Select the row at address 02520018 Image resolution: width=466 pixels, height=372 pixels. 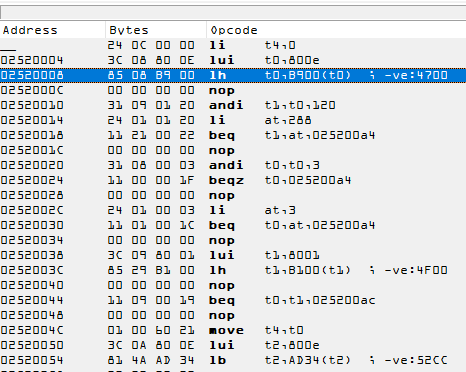point(233,135)
